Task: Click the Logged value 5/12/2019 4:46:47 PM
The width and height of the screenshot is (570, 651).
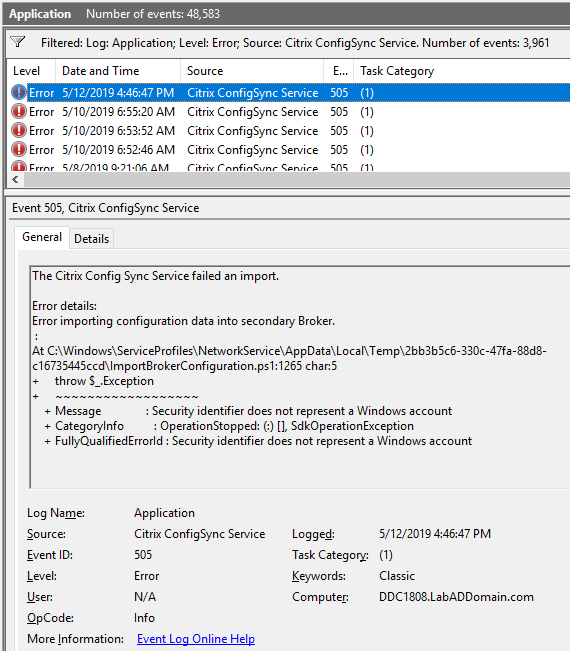Action: 435,534
